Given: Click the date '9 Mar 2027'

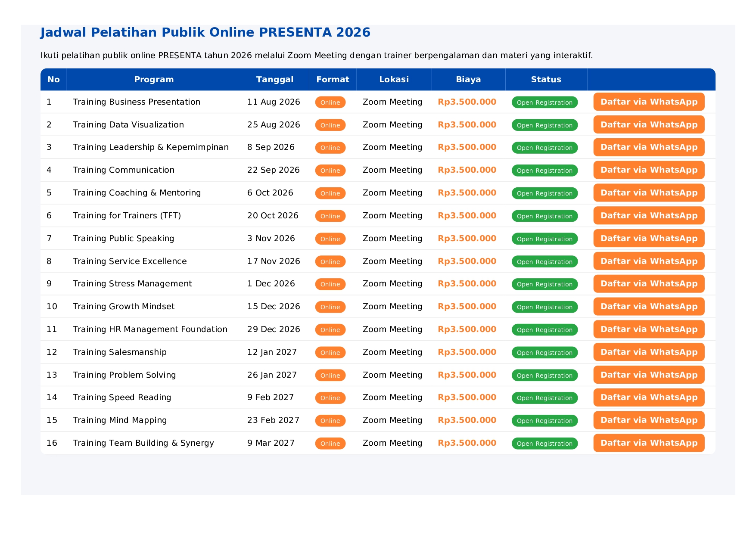Looking at the screenshot, I should (271, 443).
